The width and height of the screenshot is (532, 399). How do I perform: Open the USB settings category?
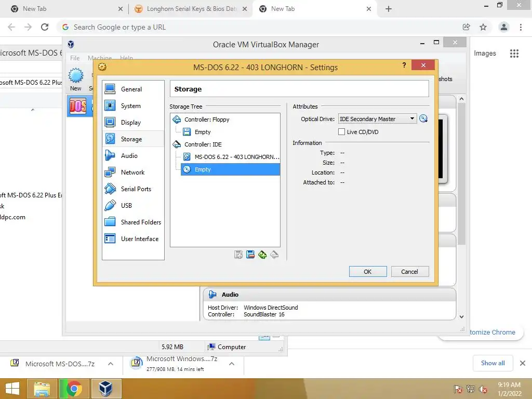pos(133,206)
